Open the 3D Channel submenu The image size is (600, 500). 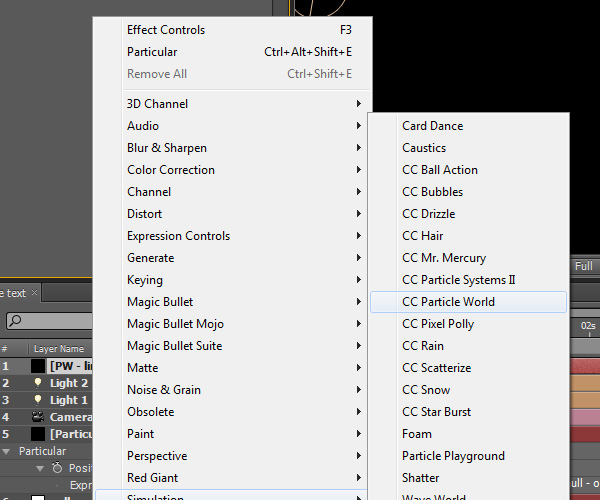(x=233, y=104)
